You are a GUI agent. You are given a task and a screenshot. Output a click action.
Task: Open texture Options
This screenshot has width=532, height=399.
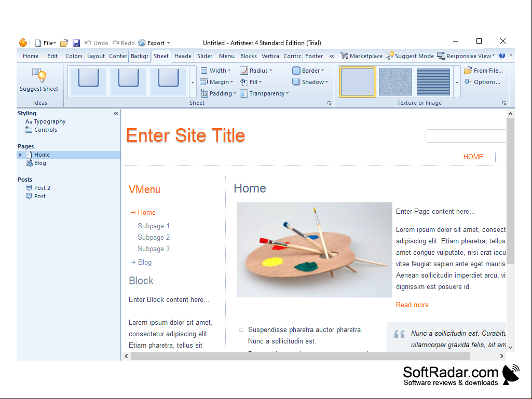click(x=482, y=82)
